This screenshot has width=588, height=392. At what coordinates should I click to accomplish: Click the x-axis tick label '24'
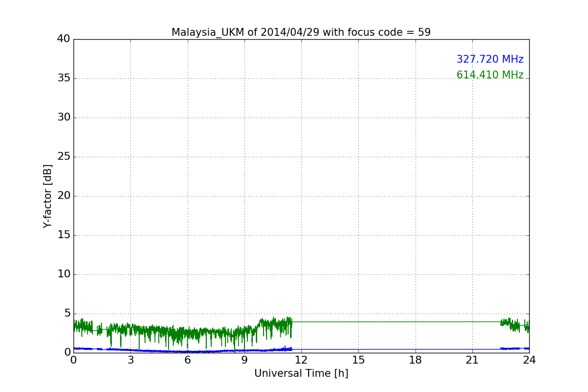tap(529, 360)
